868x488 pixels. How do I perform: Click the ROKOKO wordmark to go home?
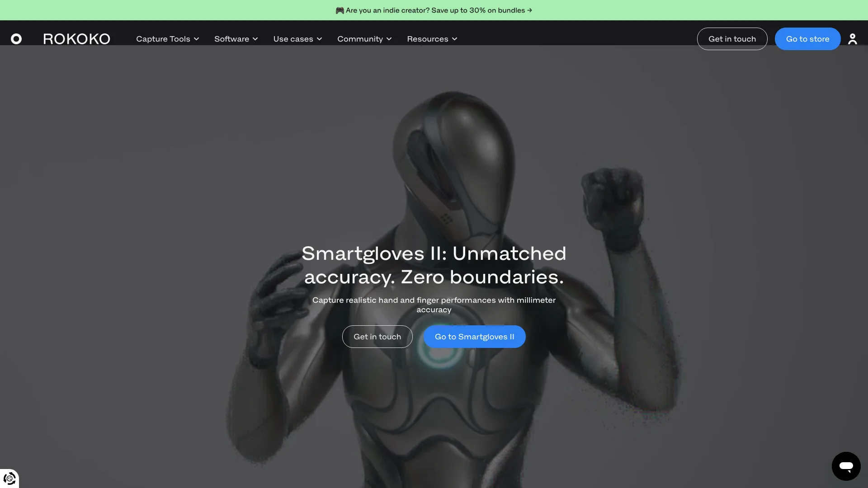click(x=77, y=39)
